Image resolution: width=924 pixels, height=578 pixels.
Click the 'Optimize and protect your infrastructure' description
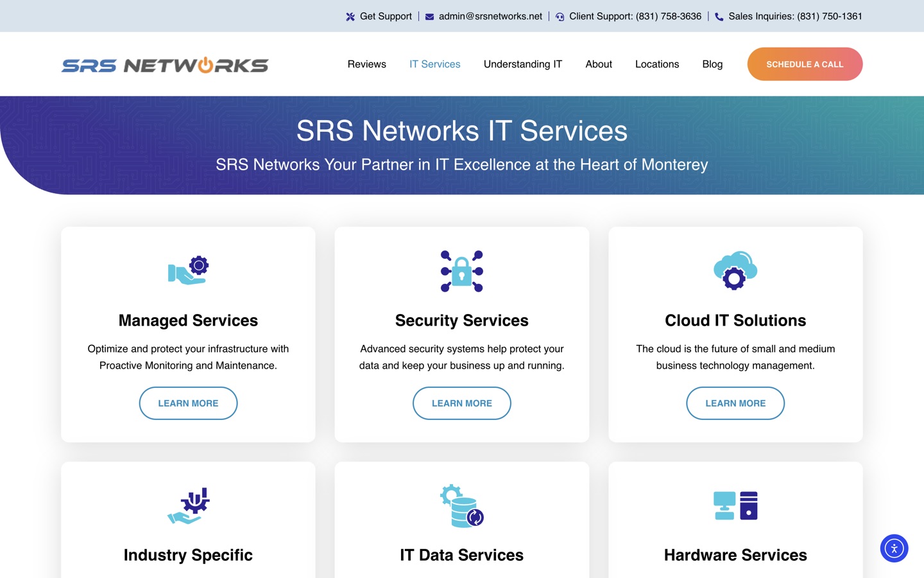pyautogui.click(x=188, y=357)
